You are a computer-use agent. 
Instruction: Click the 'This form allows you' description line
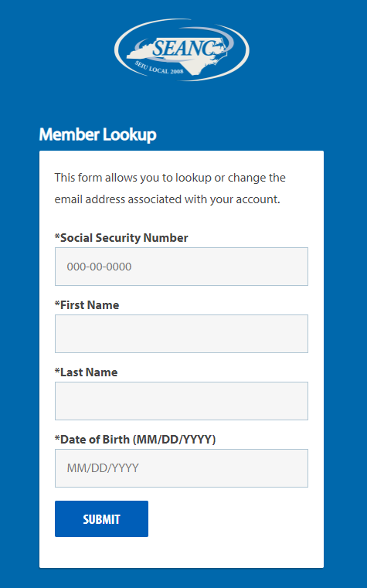coord(170,178)
